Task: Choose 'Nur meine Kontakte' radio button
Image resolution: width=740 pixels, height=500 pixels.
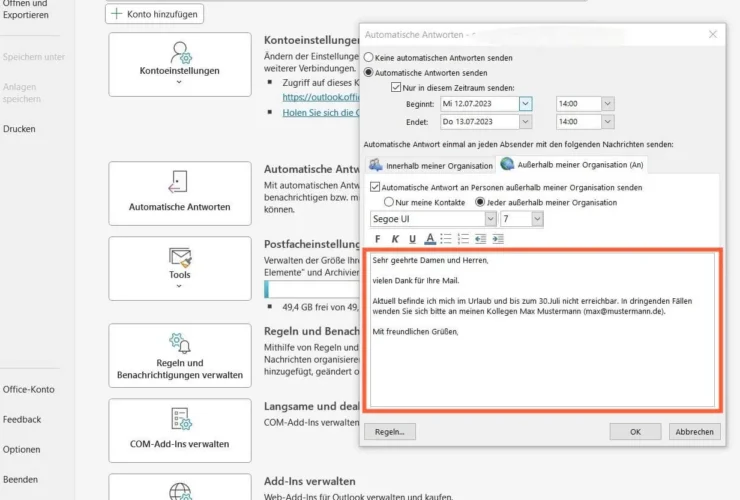Action: tap(389, 202)
